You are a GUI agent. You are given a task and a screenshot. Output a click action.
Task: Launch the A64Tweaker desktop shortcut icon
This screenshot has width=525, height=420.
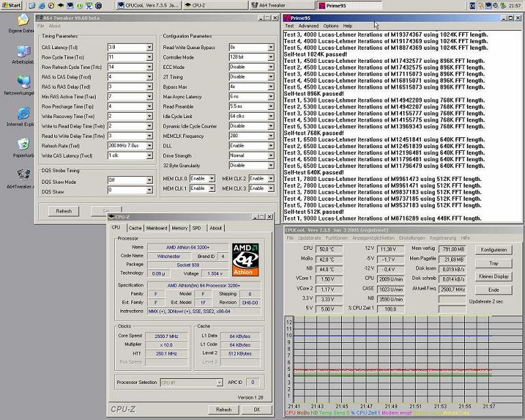23,176
